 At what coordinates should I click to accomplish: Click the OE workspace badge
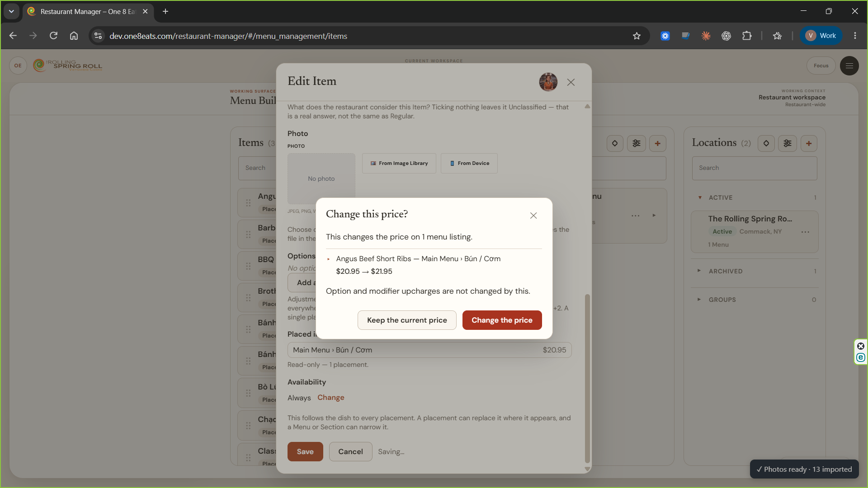click(x=18, y=66)
